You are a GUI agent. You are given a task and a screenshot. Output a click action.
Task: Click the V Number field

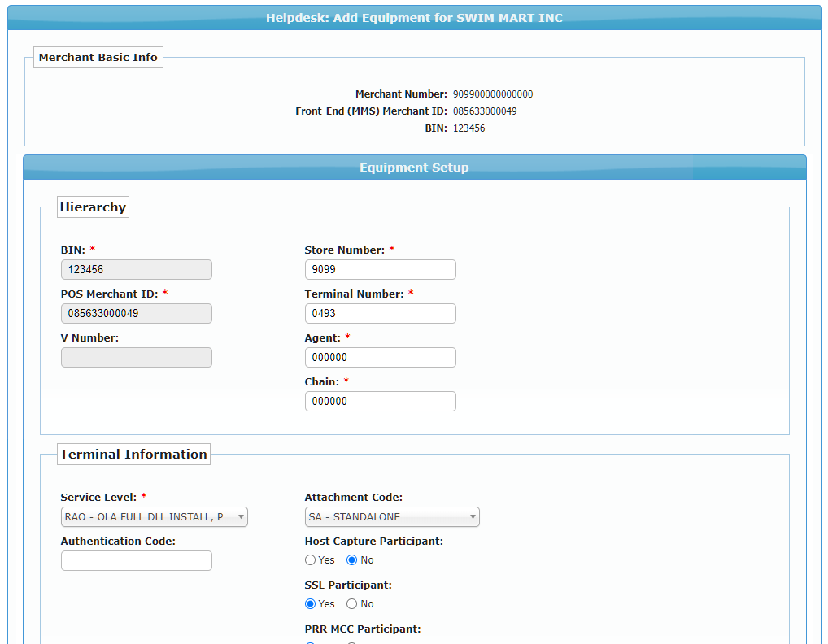(x=137, y=357)
